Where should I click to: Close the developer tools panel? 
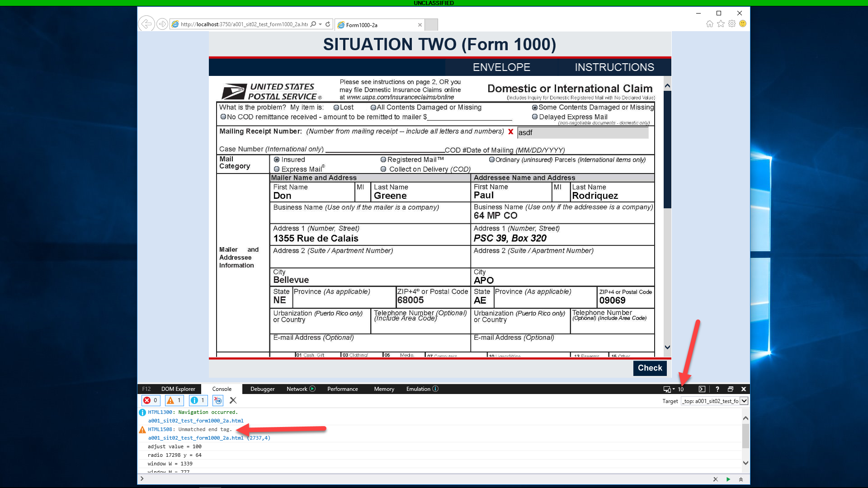pyautogui.click(x=743, y=389)
